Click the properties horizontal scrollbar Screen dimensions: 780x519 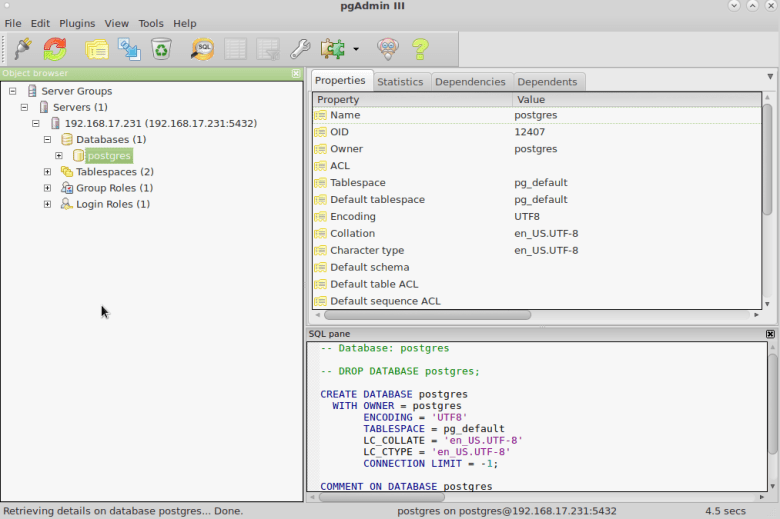pos(427,315)
